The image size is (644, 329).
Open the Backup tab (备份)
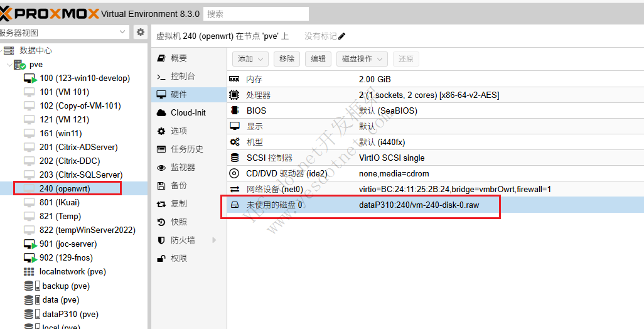tap(189, 185)
